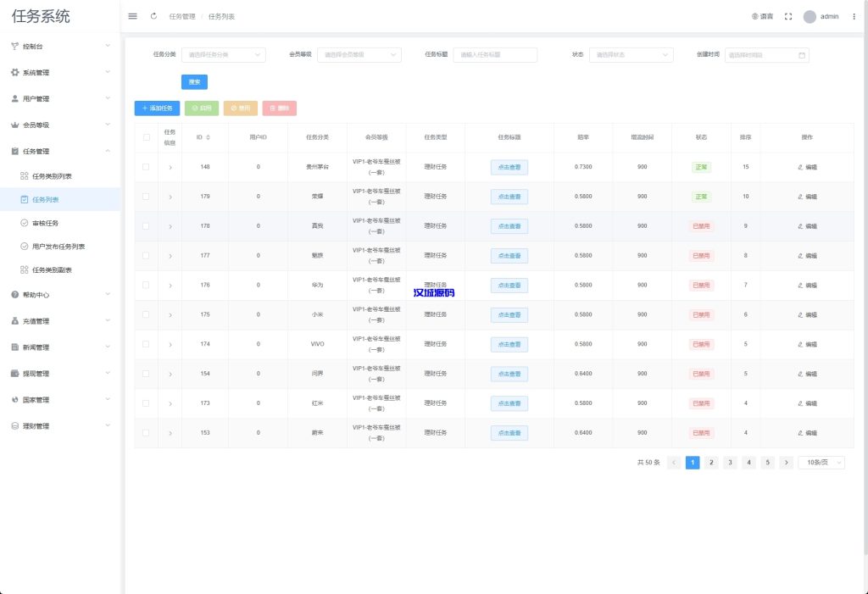Click the blue 添加任务 button
Screen dimensions: 868x594
(x=157, y=108)
